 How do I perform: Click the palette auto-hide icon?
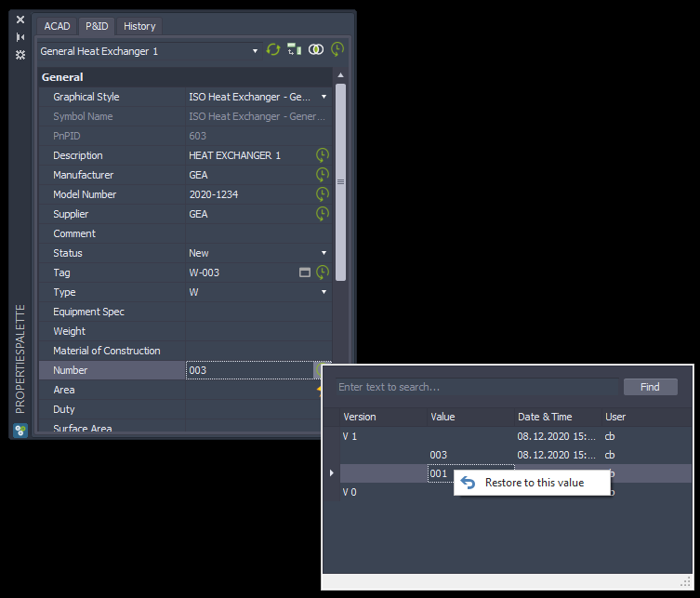(20, 37)
